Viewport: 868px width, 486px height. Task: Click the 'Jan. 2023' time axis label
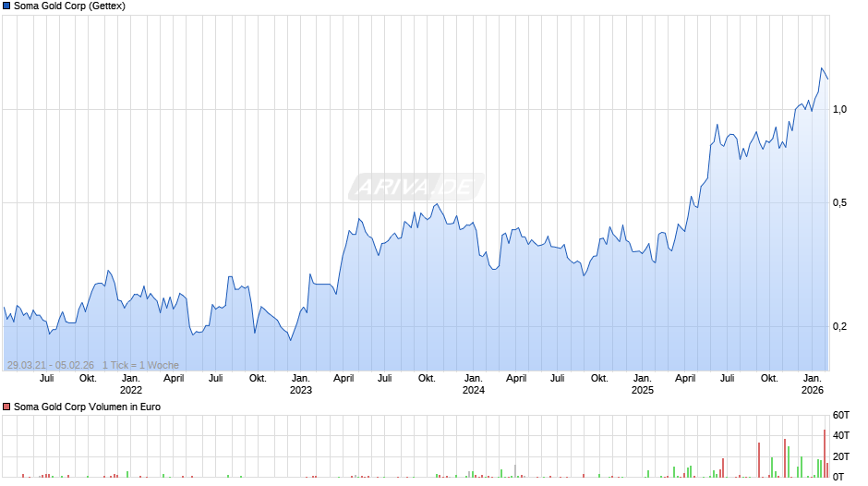pos(301,384)
